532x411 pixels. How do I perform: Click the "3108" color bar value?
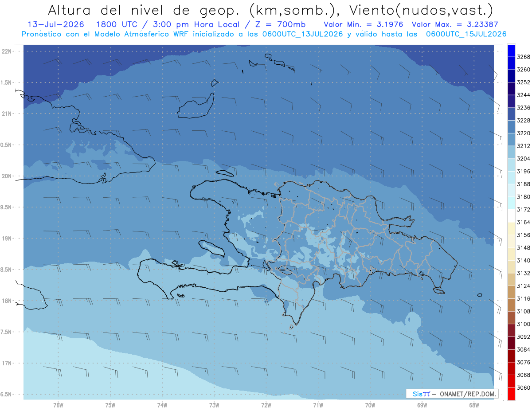click(524, 311)
